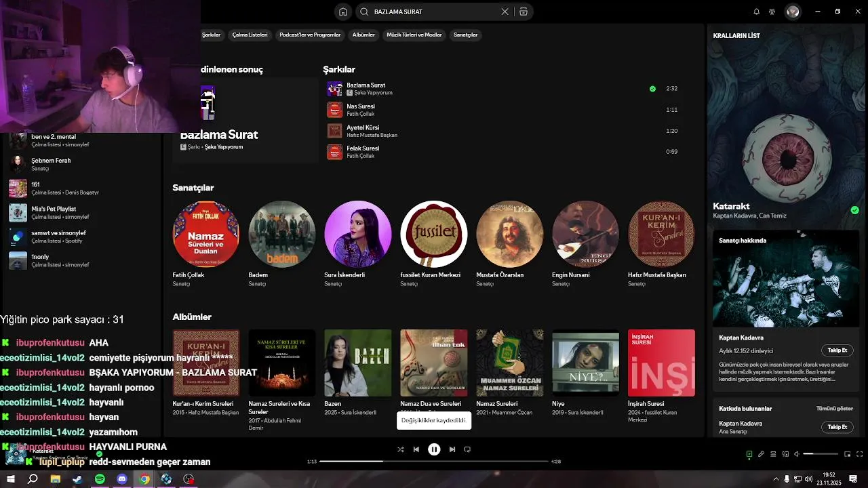Pause the current song
This screenshot has width=868, height=488.
click(434, 449)
